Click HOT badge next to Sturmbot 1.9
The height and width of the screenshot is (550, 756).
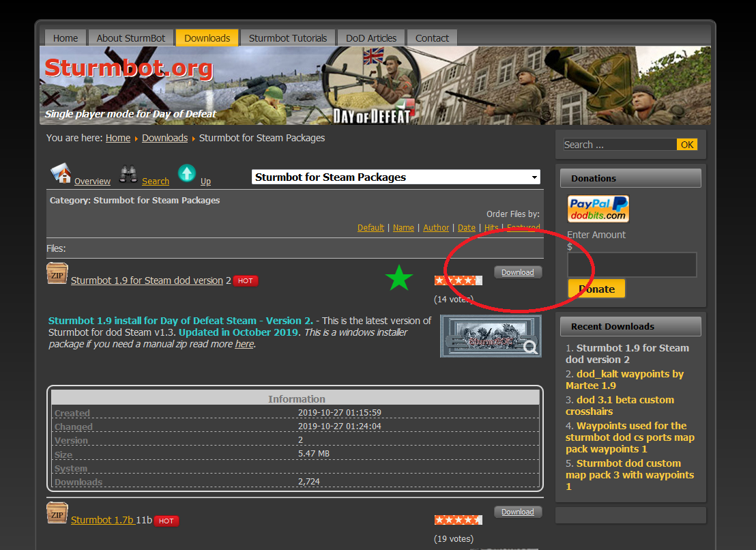tap(246, 280)
